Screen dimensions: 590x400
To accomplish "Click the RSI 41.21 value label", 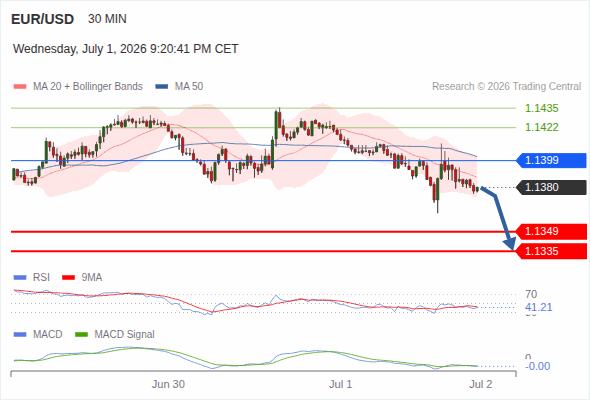I will tap(538, 307).
